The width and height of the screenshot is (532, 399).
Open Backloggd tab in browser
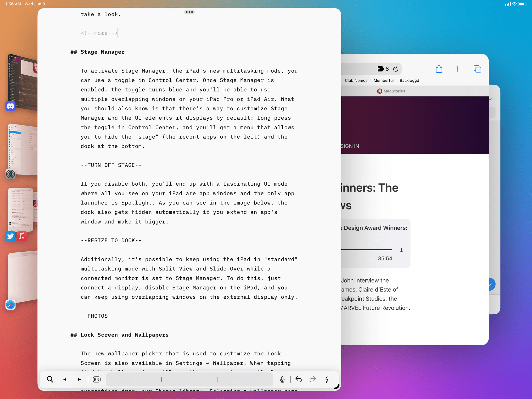click(409, 80)
